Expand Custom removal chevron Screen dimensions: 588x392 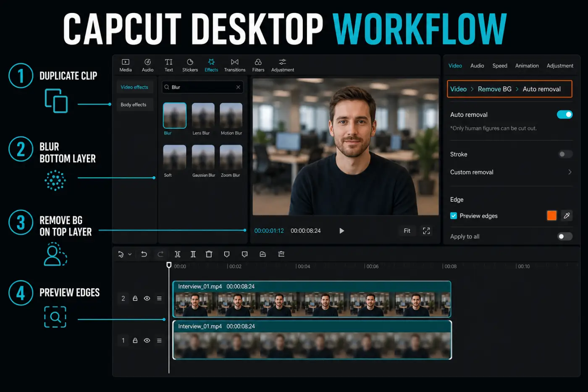pos(570,172)
